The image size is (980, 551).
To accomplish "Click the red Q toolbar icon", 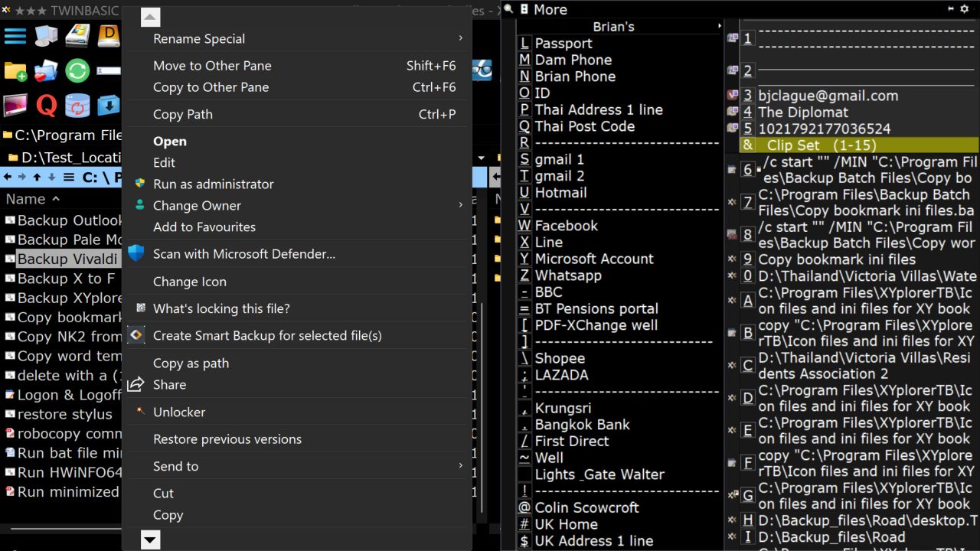I will tap(46, 106).
